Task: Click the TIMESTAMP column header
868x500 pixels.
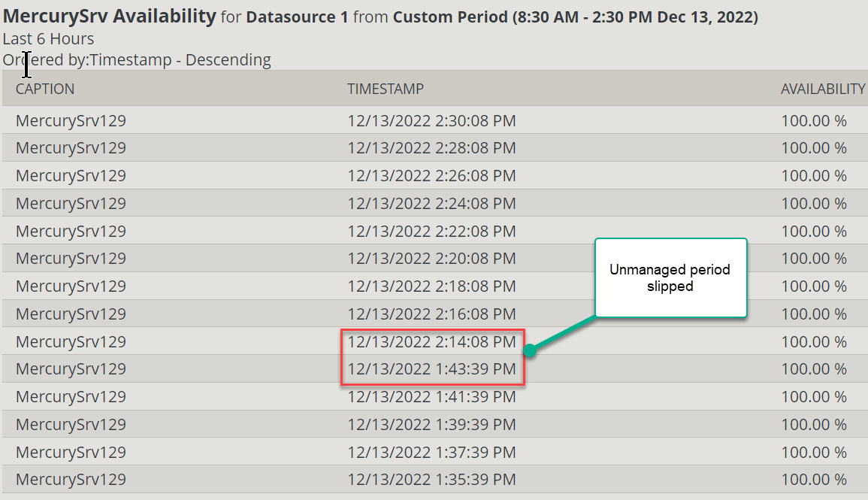Action: [x=386, y=89]
